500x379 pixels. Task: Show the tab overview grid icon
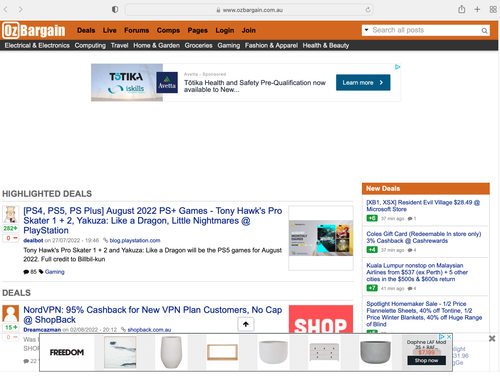point(493,9)
